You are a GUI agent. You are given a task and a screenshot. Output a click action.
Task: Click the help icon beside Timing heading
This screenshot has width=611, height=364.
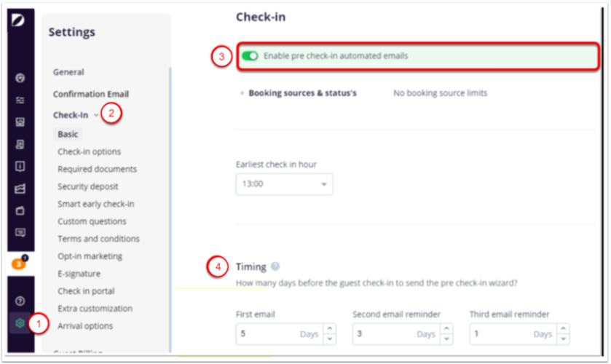275,266
